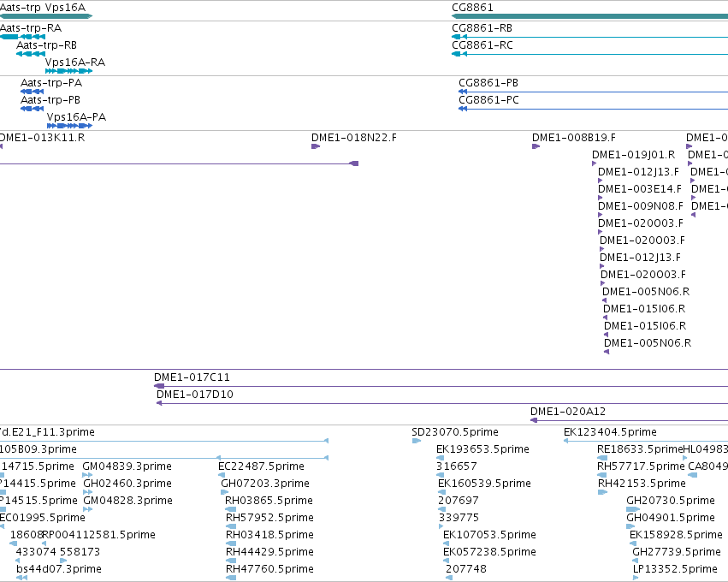Open the CG8861-RB transcript label
Image resolution: width=728 pixels, height=582 pixels.
[482, 28]
